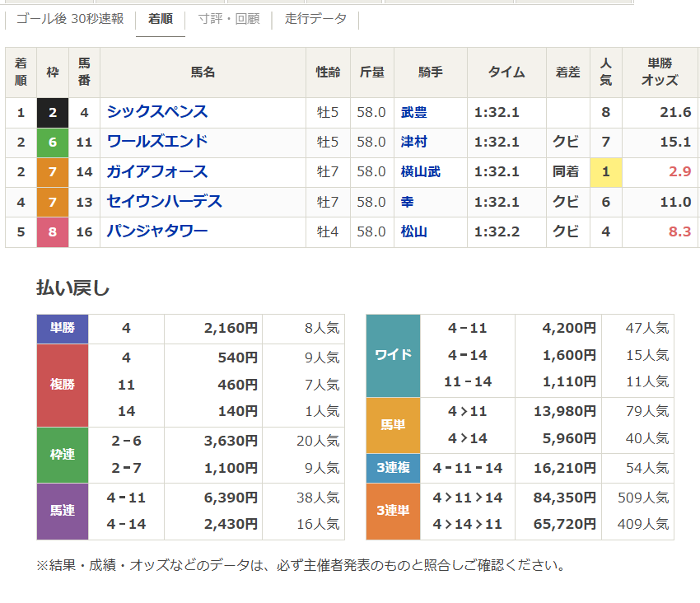Open jockey 津村 profile link

tap(414, 142)
